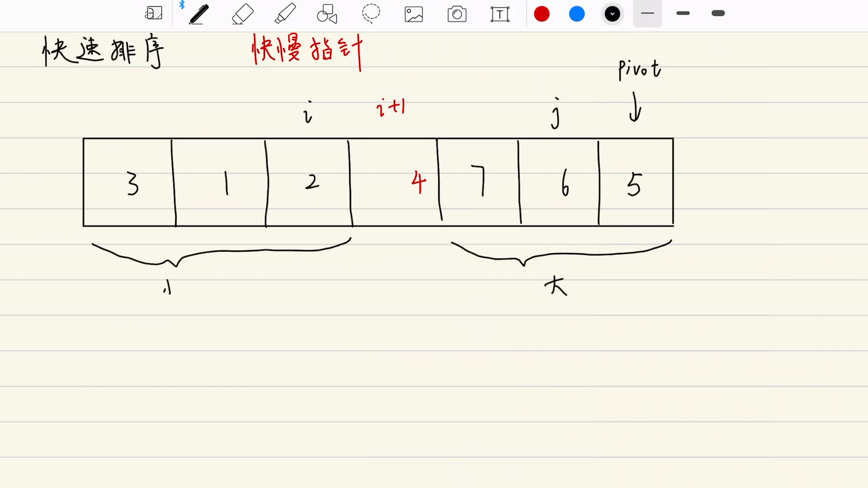The width and height of the screenshot is (868, 488).
Task: Open the insert image tool
Action: click(x=413, y=14)
